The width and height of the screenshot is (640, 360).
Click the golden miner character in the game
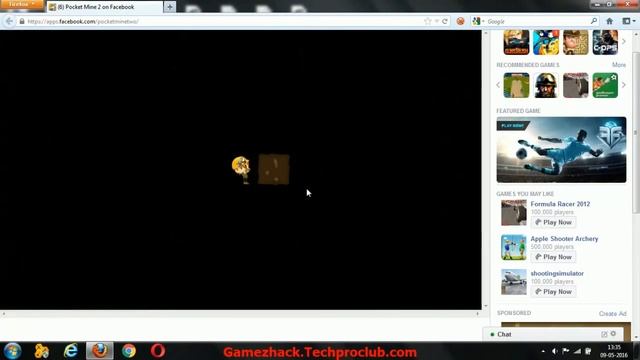241,169
